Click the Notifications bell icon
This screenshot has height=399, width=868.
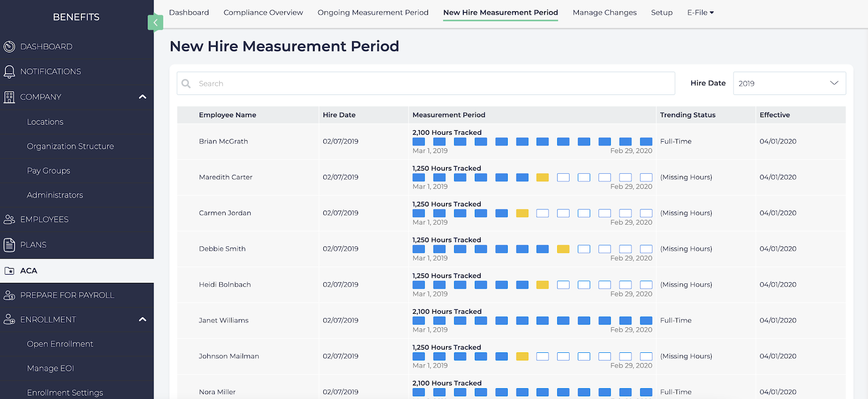pos(9,72)
